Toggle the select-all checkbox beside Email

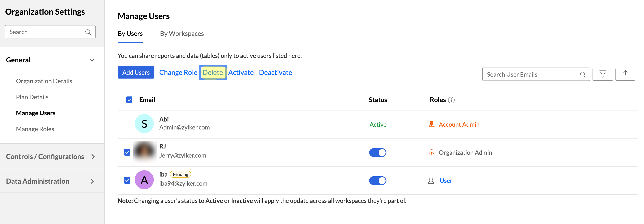coord(129,100)
